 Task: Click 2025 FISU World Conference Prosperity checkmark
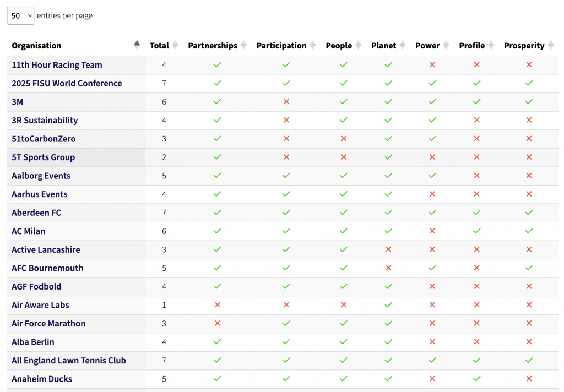(529, 83)
